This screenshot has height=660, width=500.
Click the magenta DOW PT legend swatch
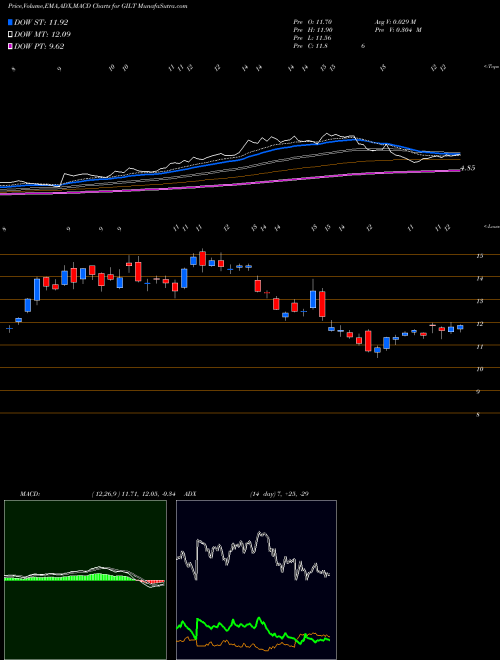[x=10, y=46]
